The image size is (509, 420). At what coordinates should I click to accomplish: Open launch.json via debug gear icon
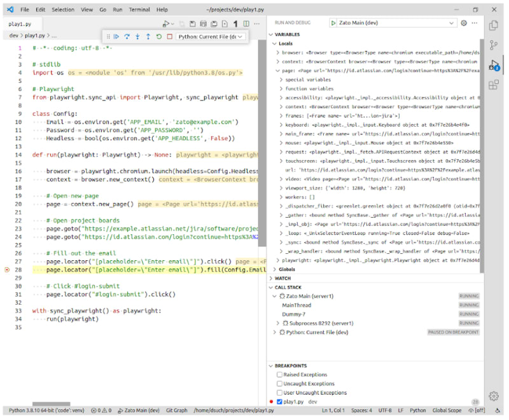click(464, 23)
